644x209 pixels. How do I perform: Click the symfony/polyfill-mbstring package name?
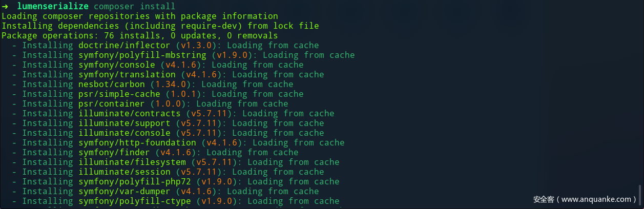click(x=142, y=55)
